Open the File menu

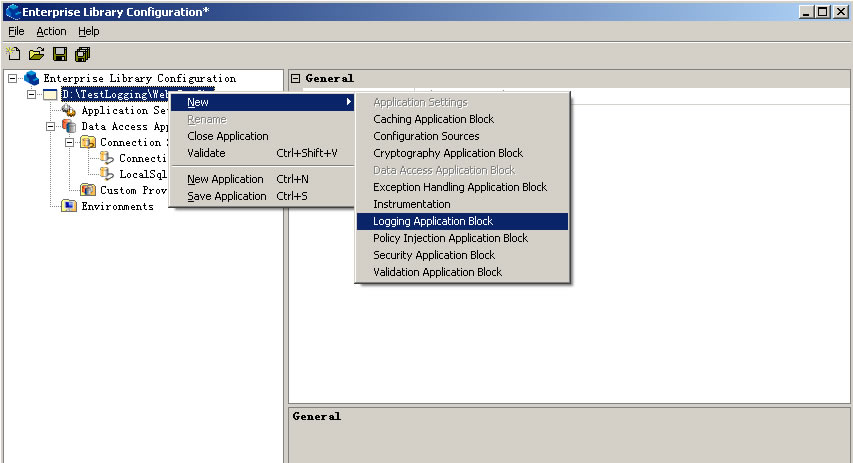click(16, 32)
